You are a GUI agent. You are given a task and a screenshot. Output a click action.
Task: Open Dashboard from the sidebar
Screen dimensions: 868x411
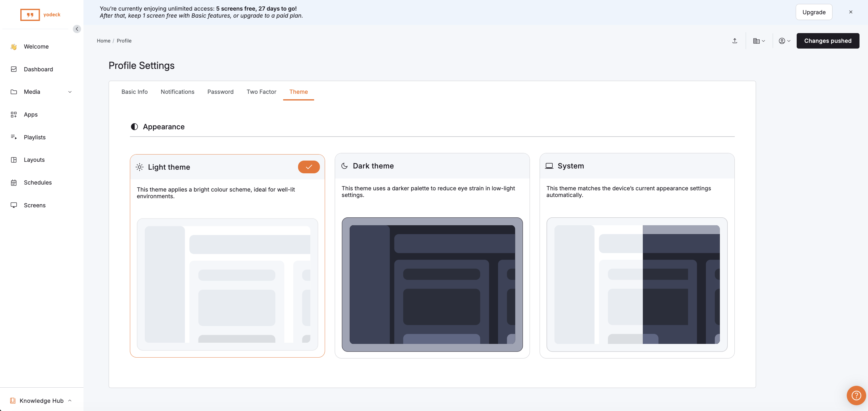coord(38,69)
